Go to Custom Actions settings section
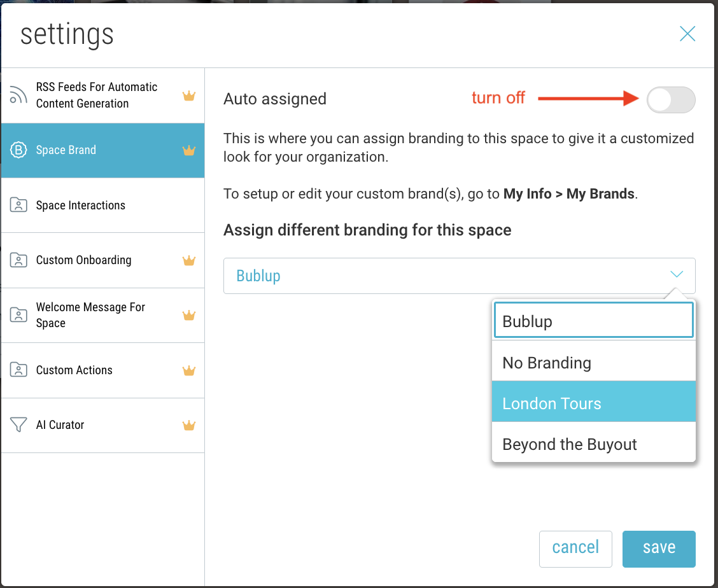This screenshot has height=588, width=718. pyautogui.click(x=74, y=370)
